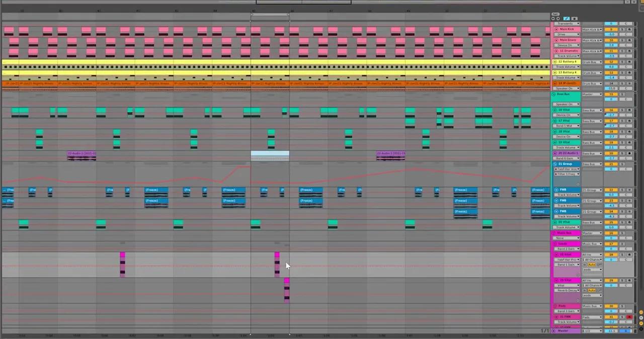Collapse the 21 Group track
Viewport: 644px width, 339px height.
554,164
